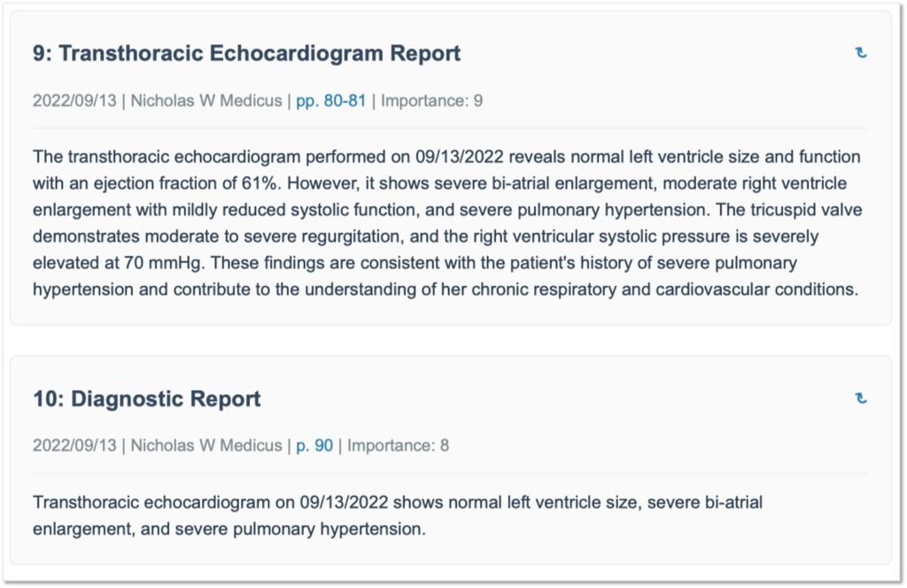The width and height of the screenshot is (907, 588).
Task: Click the regenerate icon on Transthoracic Echocardiogram Report
Action: pyautogui.click(x=860, y=53)
